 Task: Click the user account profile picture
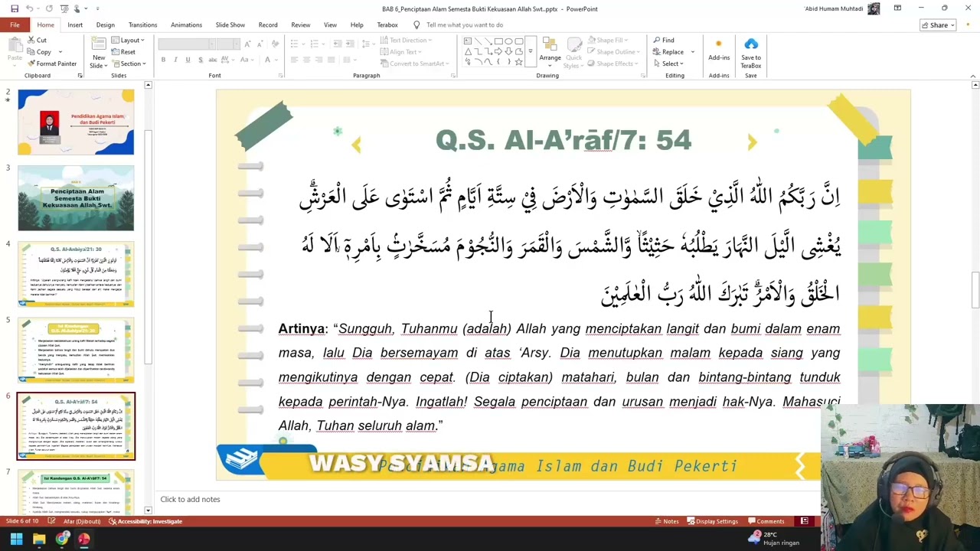click(x=874, y=8)
